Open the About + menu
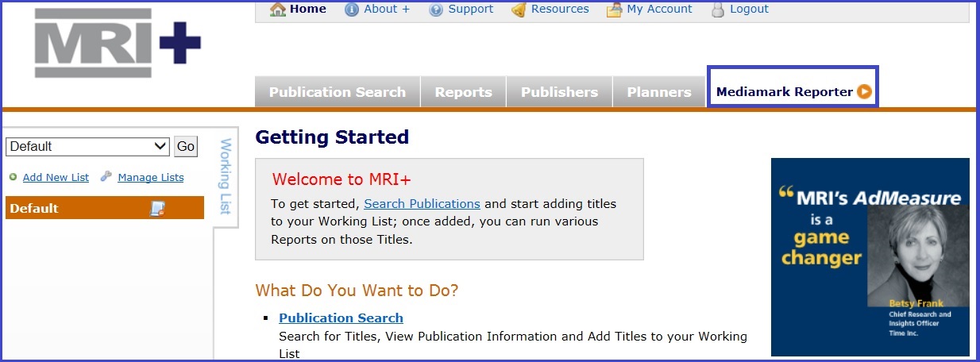This screenshot has width=980, height=362. click(x=387, y=10)
